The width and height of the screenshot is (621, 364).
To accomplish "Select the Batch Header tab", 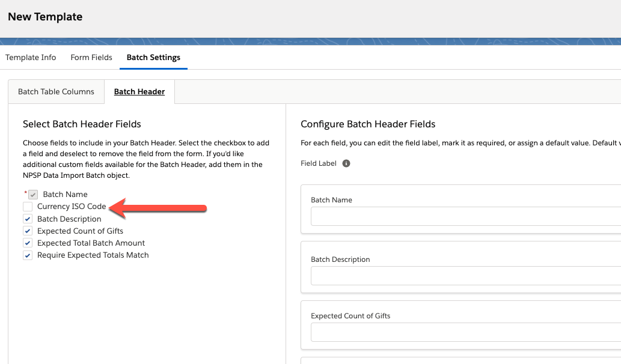I will pyautogui.click(x=139, y=91).
